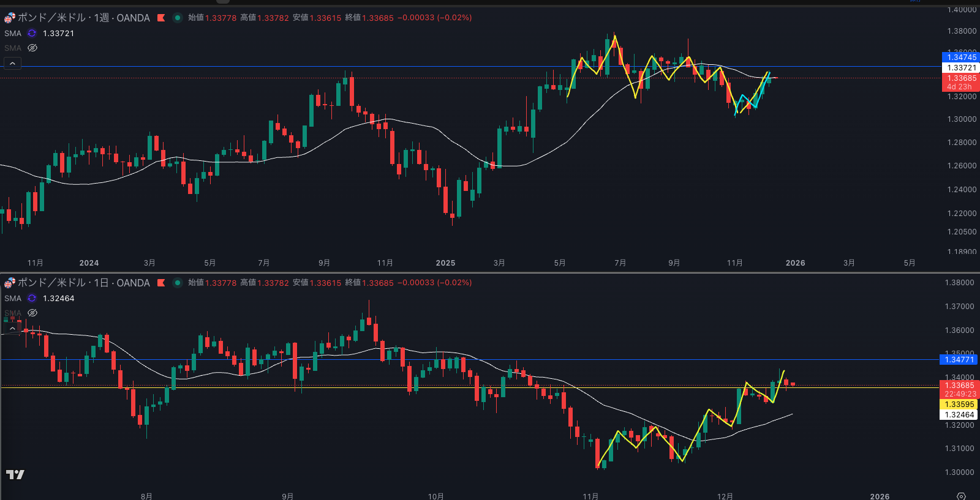Click green market status dot on daily chart

[x=177, y=283]
